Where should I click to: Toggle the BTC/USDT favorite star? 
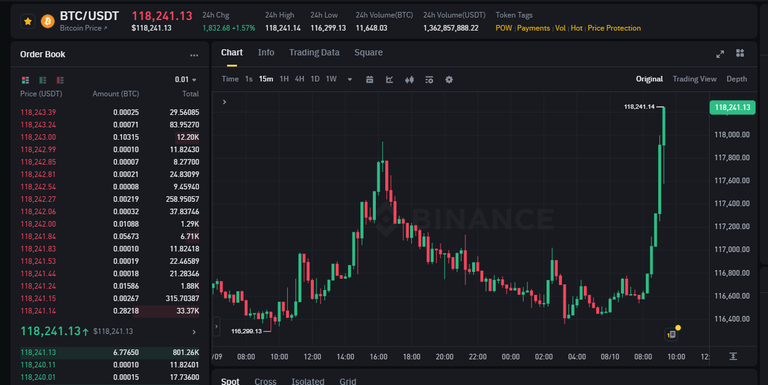(28, 22)
